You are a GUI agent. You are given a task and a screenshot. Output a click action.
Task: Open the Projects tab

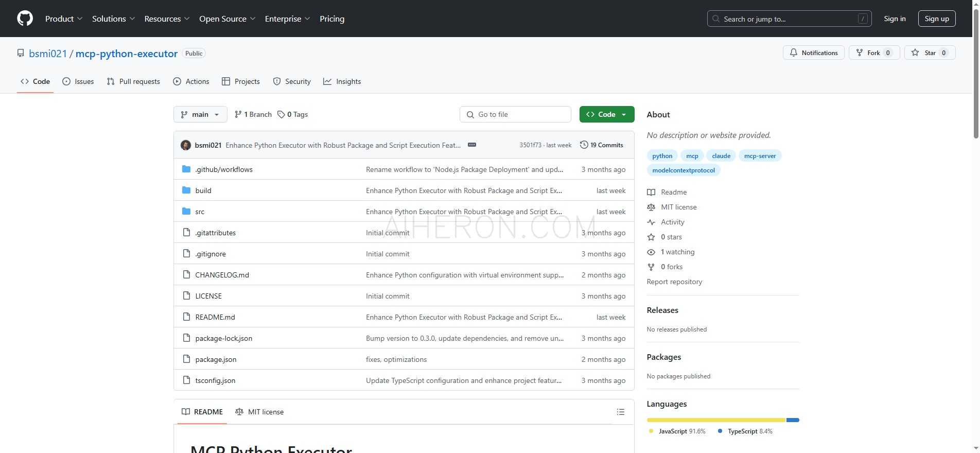(x=240, y=81)
